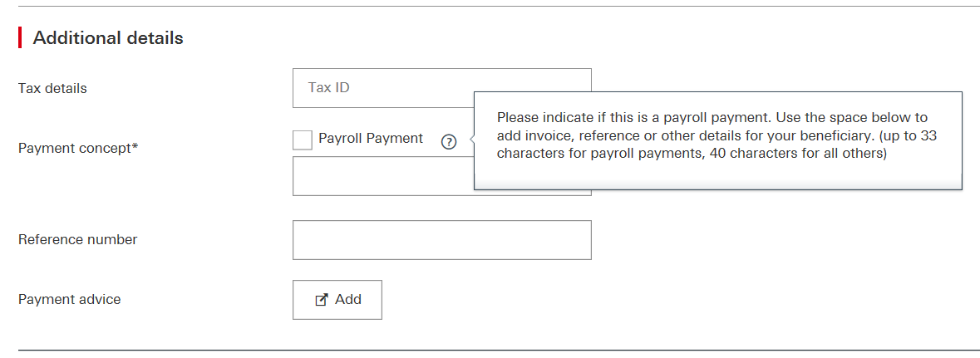The height and width of the screenshot is (358, 980).
Task: Click tooltip's "40 characters for all others" text
Action: tap(796, 153)
